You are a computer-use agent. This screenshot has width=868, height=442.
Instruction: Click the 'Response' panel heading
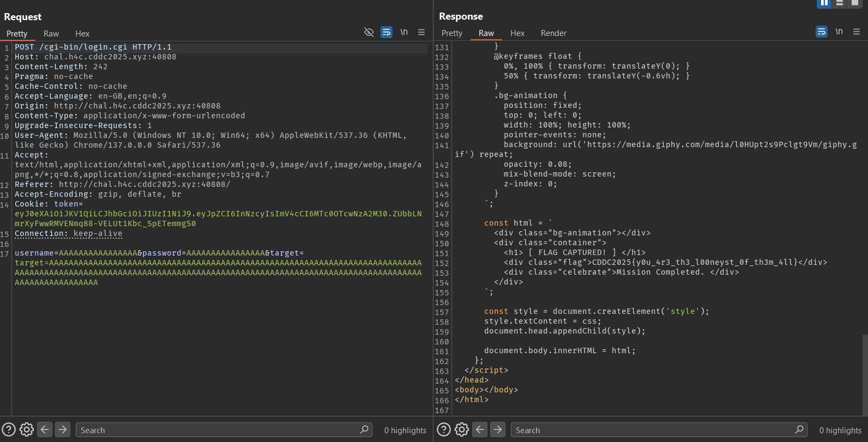(461, 16)
